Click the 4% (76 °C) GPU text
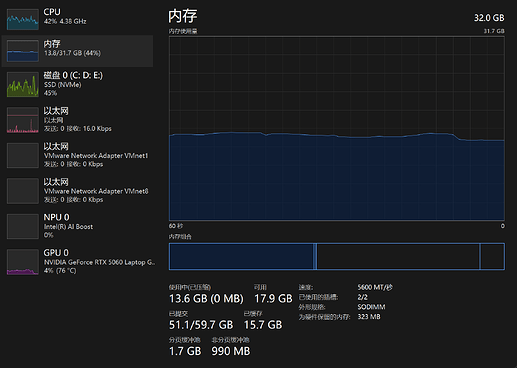The height and width of the screenshot is (368, 517). [60, 270]
